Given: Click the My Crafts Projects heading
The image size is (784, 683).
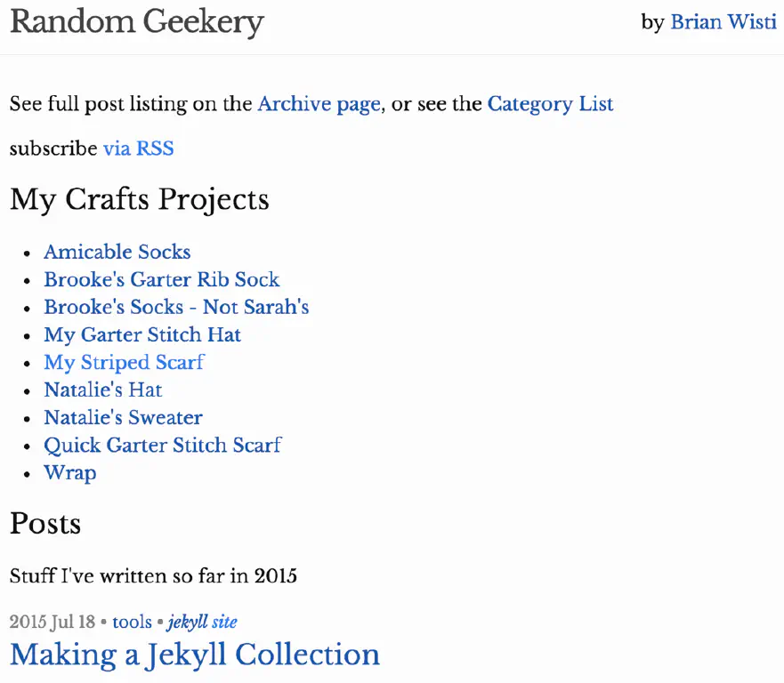Looking at the screenshot, I should click(139, 199).
